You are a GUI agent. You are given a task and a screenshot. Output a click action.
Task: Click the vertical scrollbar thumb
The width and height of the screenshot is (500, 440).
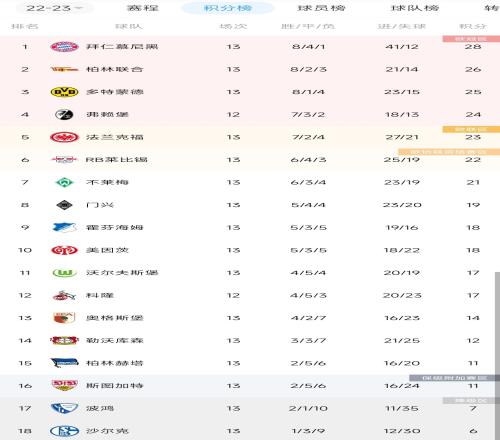coord(497,356)
